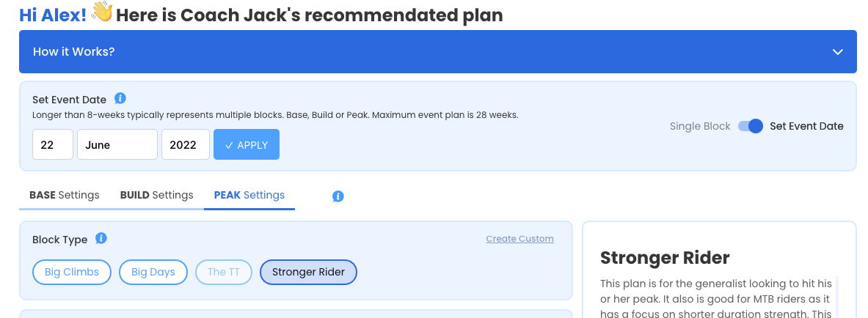Choose the Big Days block type
This screenshot has width=868, height=318.
coord(153,272)
